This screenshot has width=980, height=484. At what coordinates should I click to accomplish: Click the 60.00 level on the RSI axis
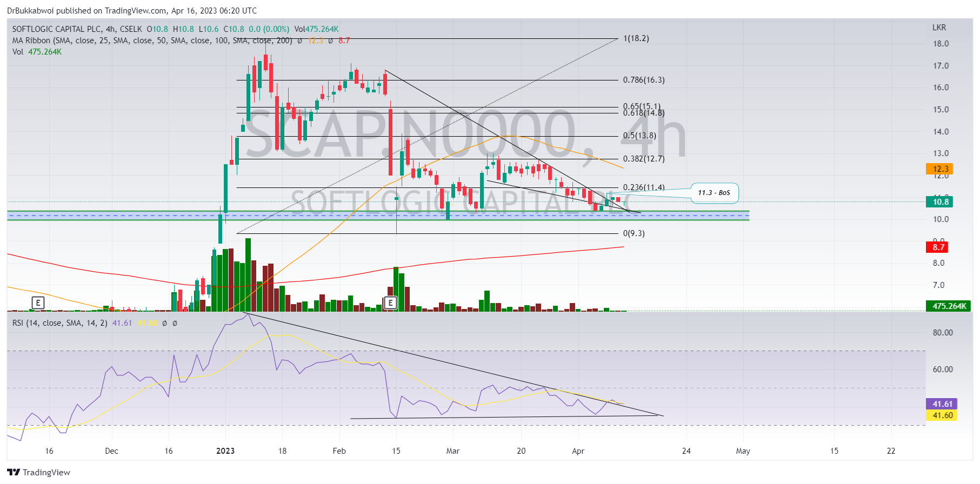point(943,369)
